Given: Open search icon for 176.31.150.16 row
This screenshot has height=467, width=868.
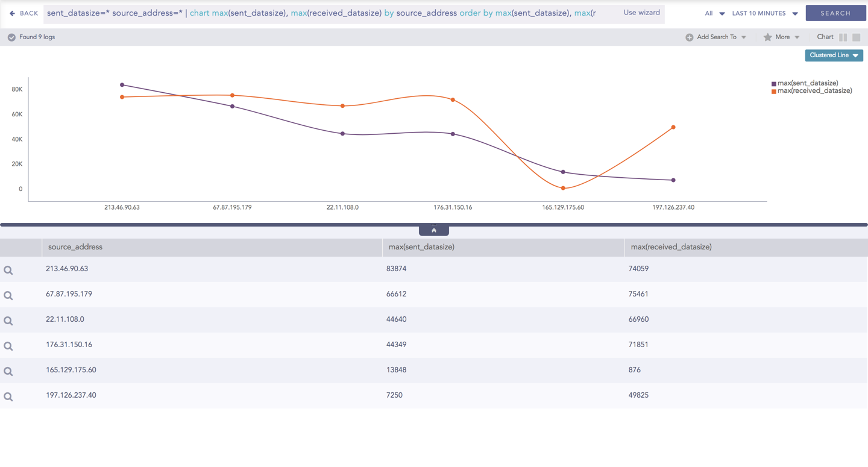Looking at the screenshot, I should [x=8, y=346].
